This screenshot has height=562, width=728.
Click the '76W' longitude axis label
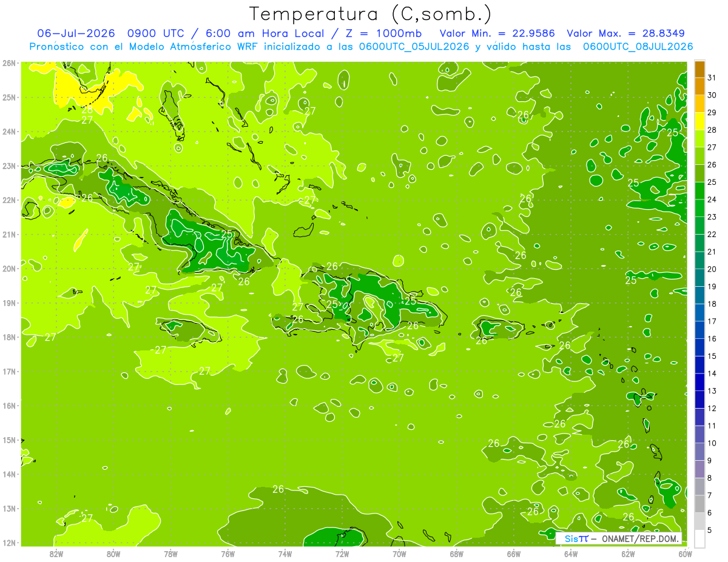[228, 553]
